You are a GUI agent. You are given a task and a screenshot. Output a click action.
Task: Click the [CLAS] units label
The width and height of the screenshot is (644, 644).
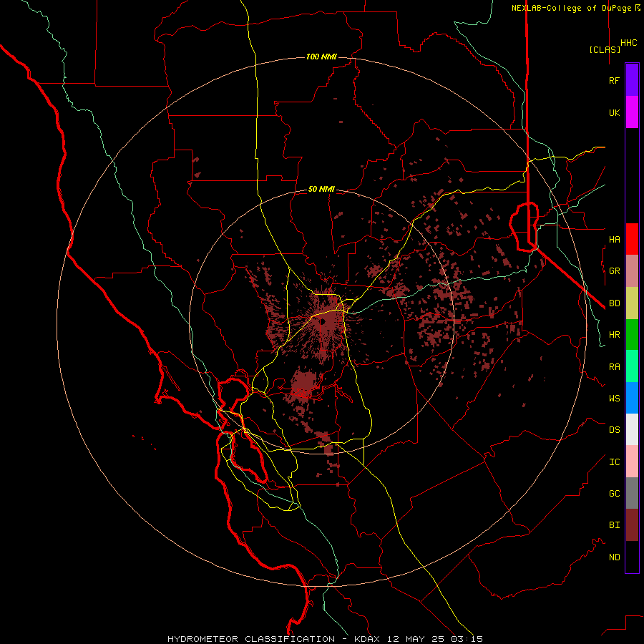(x=605, y=49)
